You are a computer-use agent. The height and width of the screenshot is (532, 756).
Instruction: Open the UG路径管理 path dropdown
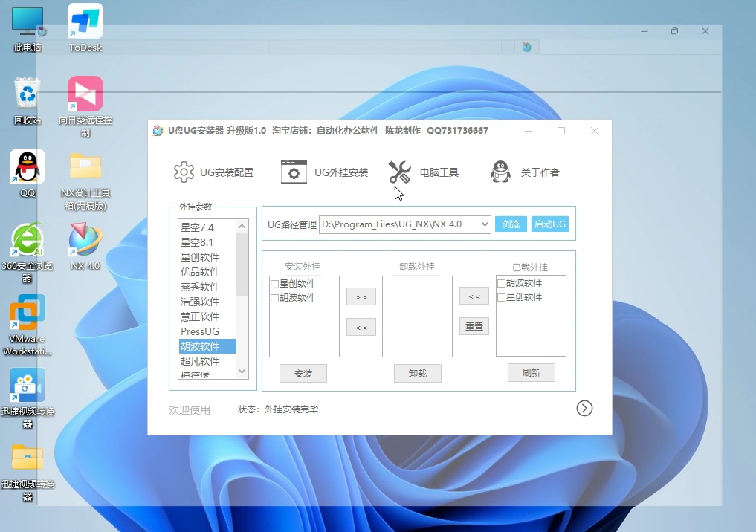pos(484,224)
